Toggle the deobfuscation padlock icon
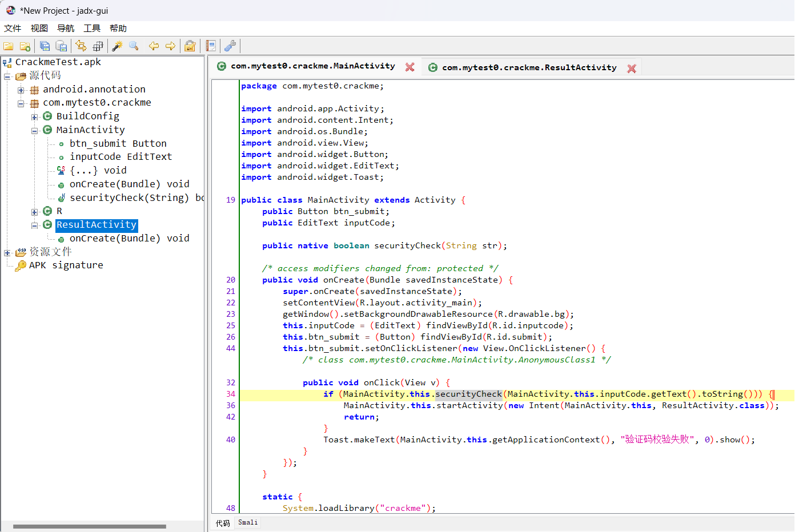Viewport: 795px width, 532px height. (190, 46)
